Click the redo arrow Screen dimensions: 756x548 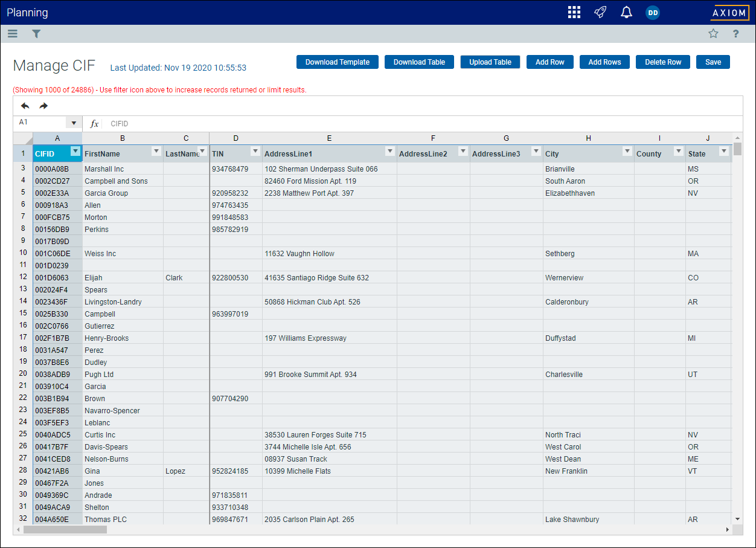click(x=43, y=106)
